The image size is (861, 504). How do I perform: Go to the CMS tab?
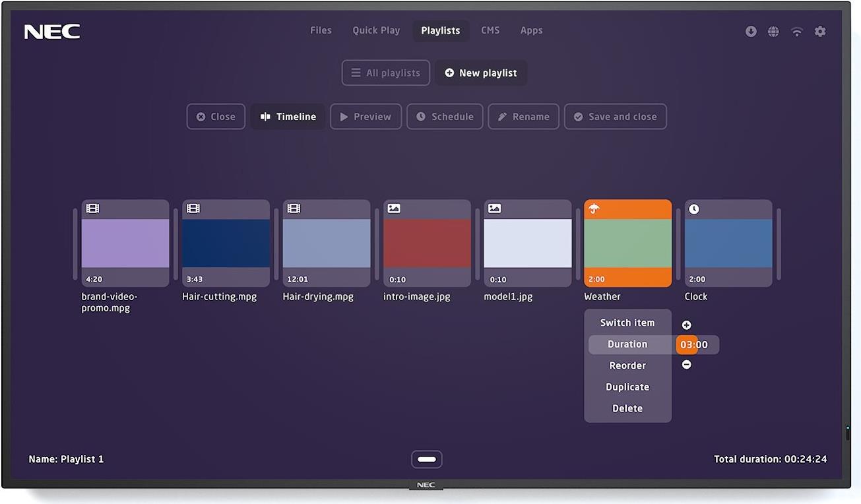(490, 30)
